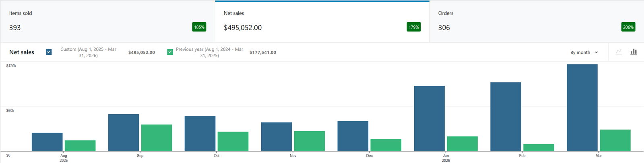Click the 306 orders value
This screenshot has height=163, width=644.
point(444,28)
